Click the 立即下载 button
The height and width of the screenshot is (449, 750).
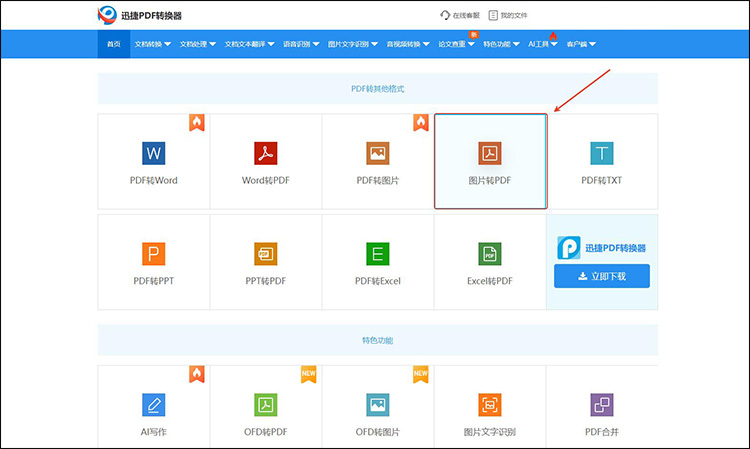(x=602, y=276)
